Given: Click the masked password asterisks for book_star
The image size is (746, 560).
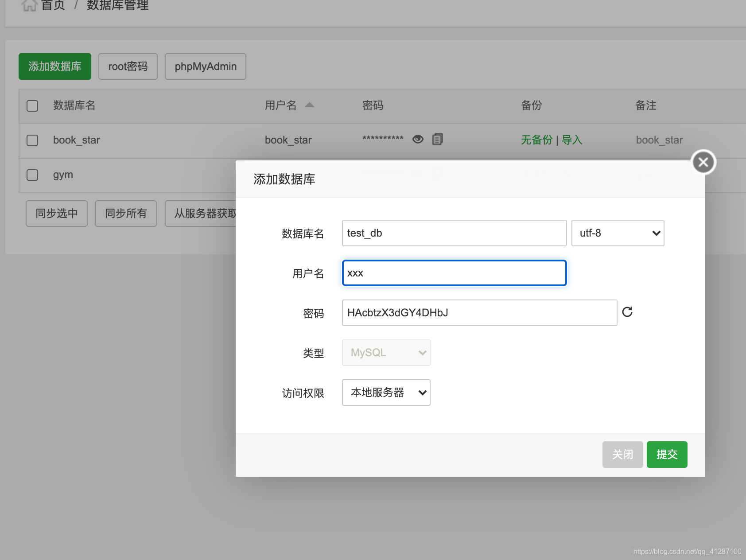Looking at the screenshot, I should coord(383,139).
